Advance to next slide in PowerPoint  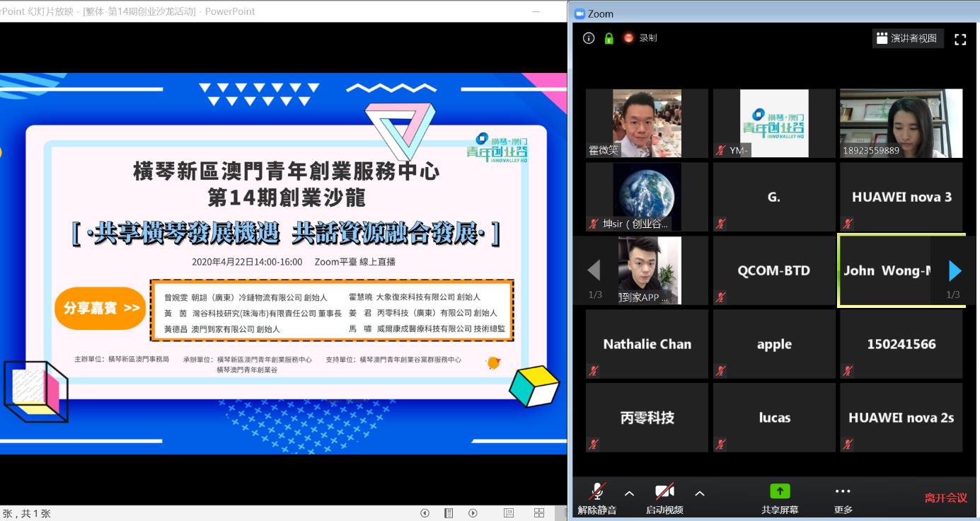click(473, 513)
